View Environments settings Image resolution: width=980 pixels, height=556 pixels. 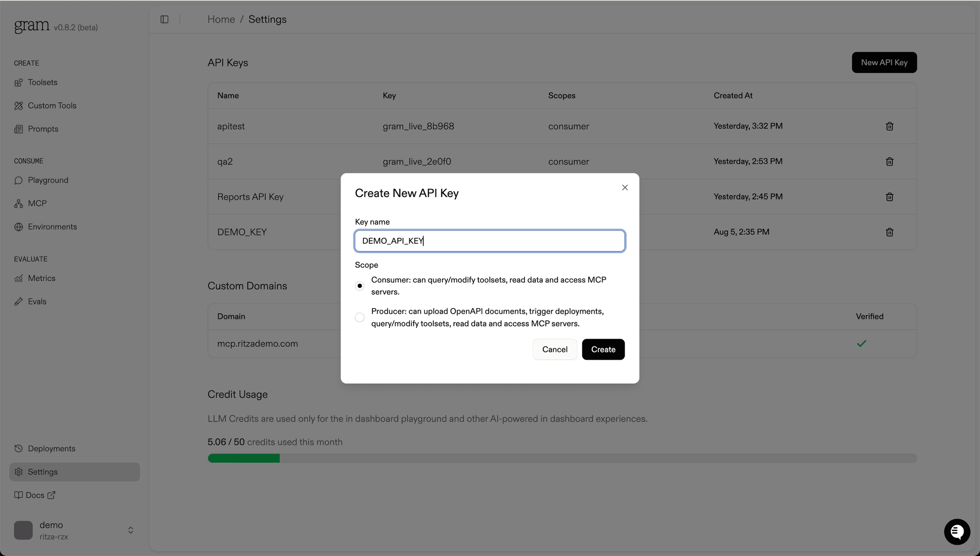click(52, 226)
